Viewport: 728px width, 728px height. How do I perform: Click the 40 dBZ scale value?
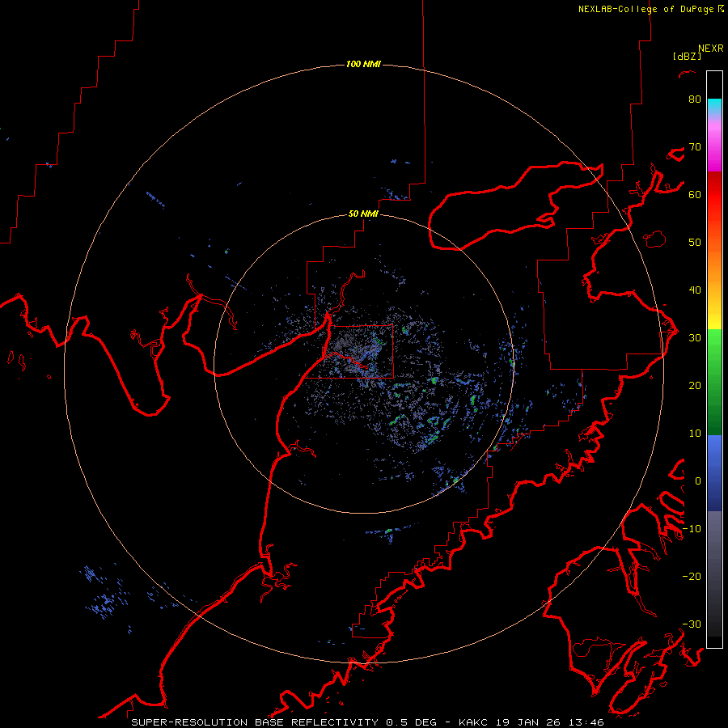pyautogui.click(x=695, y=290)
